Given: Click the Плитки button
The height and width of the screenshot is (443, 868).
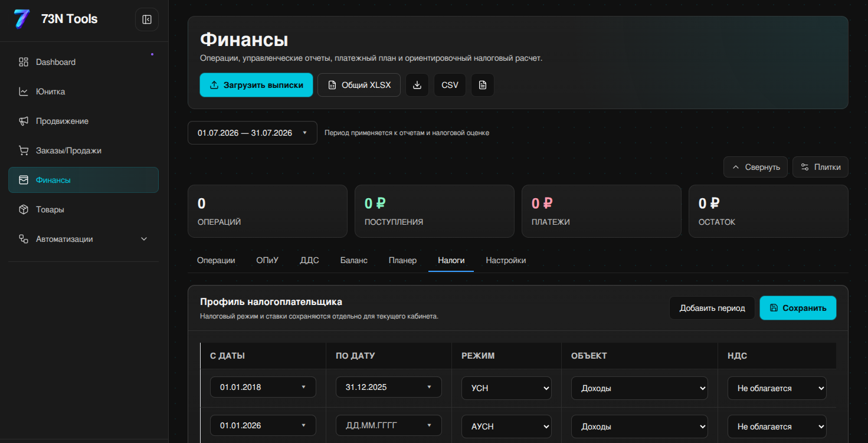Looking at the screenshot, I should [x=821, y=167].
